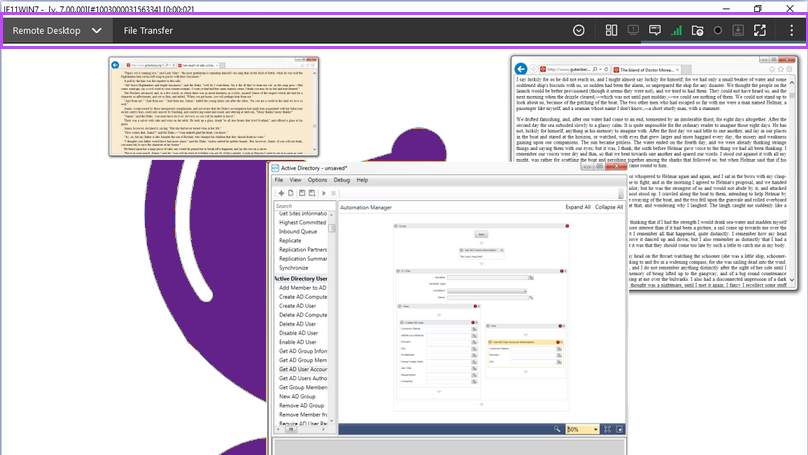The height and width of the screenshot is (455, 808).
Task: Open the Options menu
Action: (x=316, y=180)
